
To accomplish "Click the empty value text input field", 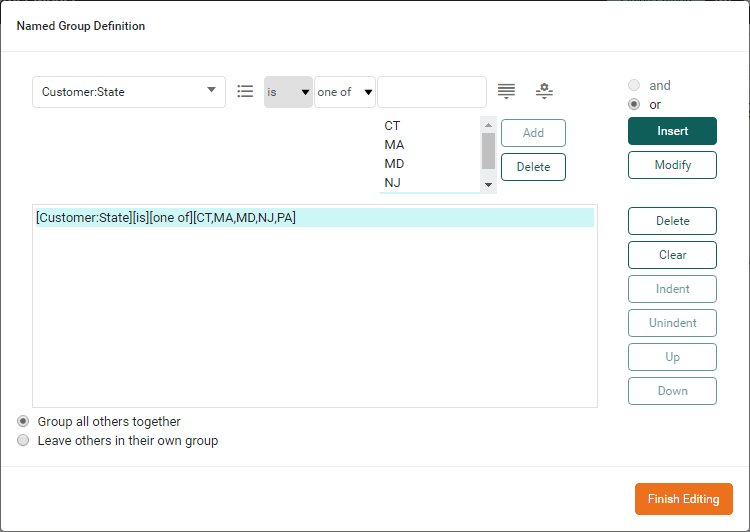I will tap(432, 92).
